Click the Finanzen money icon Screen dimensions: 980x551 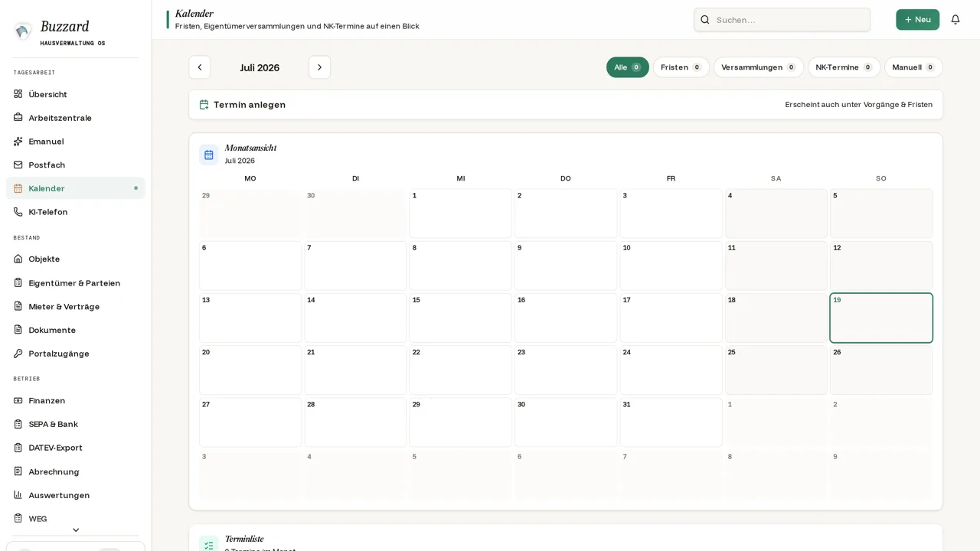click(x=18, y=400)
